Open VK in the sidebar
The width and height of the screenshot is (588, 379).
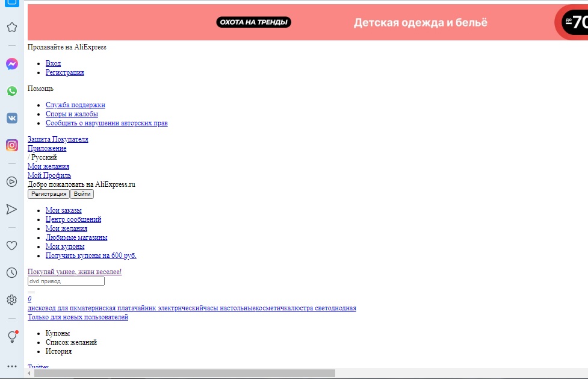(12, 118)
